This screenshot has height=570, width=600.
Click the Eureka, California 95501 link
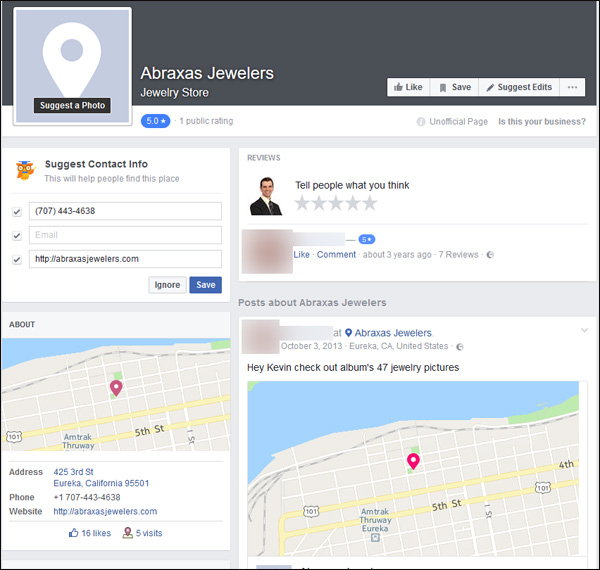pos(101,483)
